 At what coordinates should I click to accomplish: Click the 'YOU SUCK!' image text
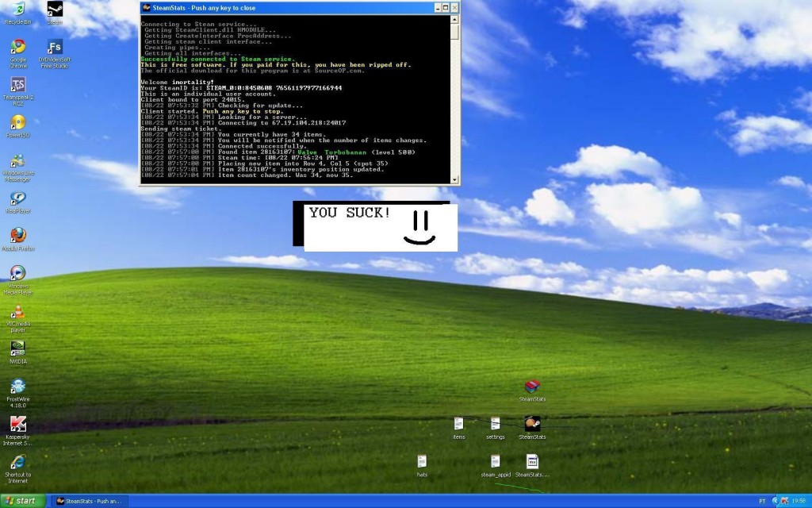pos(350,213)
